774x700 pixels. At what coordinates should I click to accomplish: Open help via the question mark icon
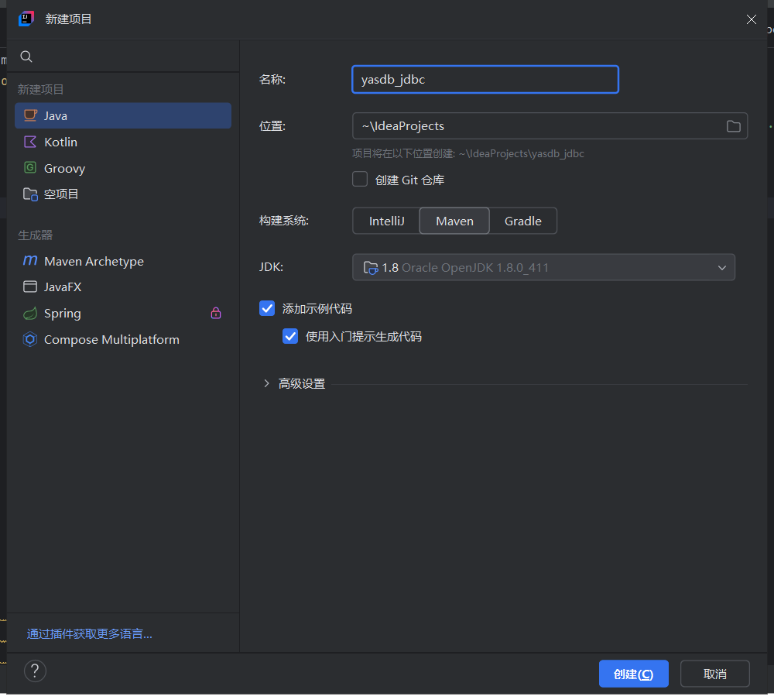click(x=36, y=671)
